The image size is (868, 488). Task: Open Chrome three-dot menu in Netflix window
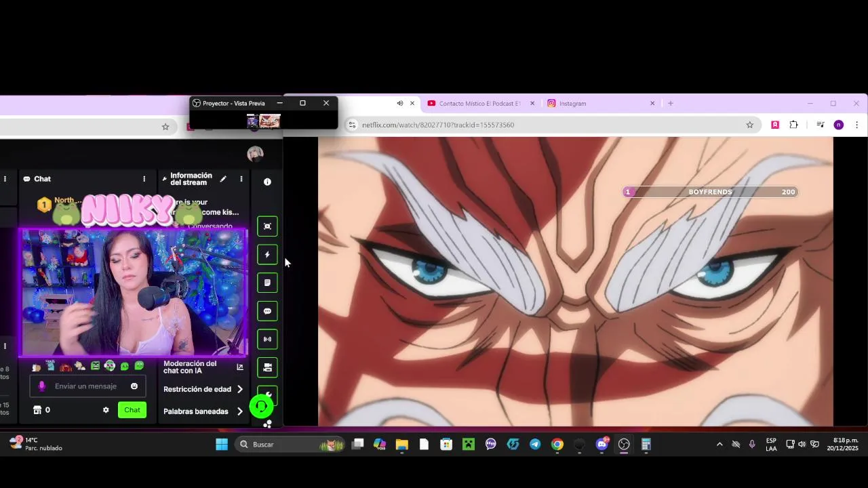pyautogui.click(x=856, y=125)
